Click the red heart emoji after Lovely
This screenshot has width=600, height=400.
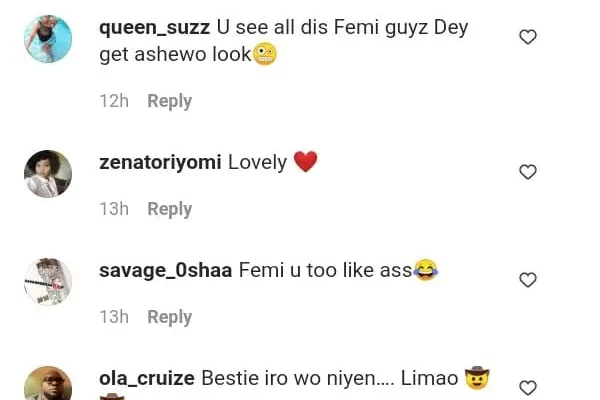(x=305, y=162)
